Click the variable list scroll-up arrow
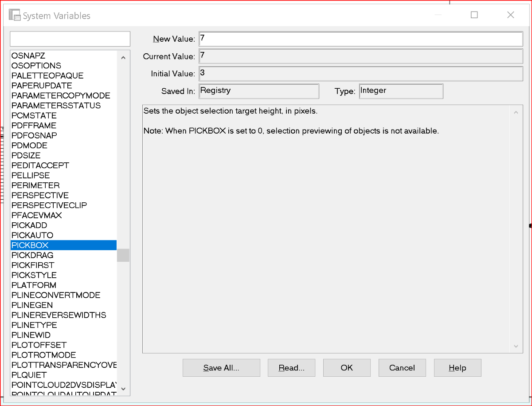532x406 pixels. pyautogui.click(x=123, y=57)
